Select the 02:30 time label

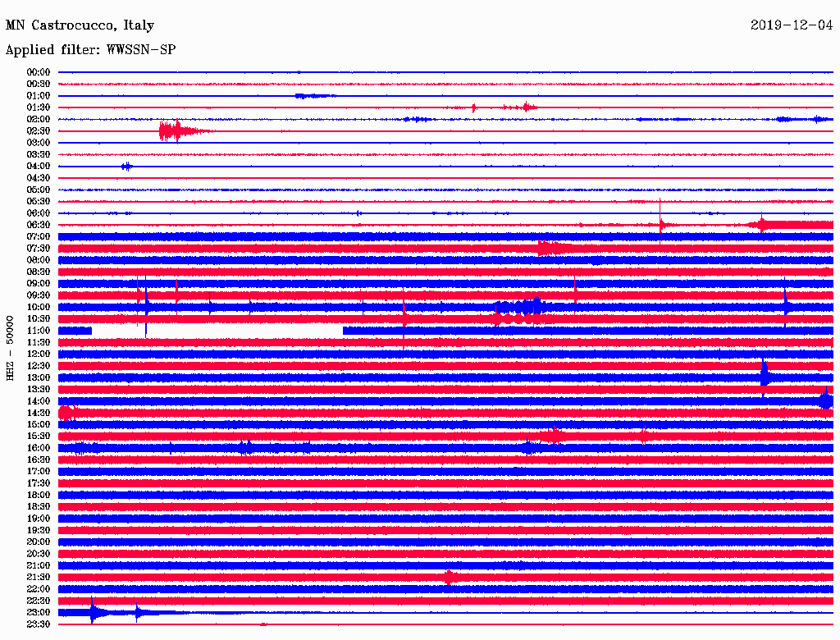[39, 130]
